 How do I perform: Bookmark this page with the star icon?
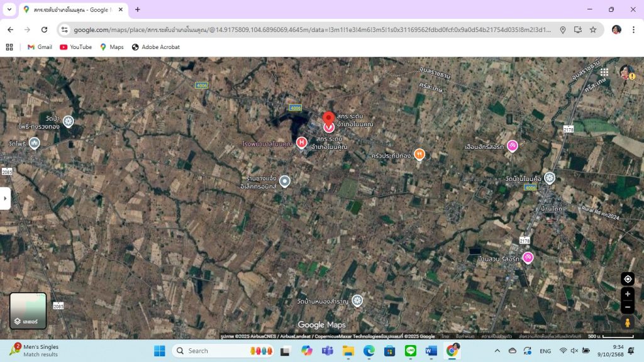[593, 30]
